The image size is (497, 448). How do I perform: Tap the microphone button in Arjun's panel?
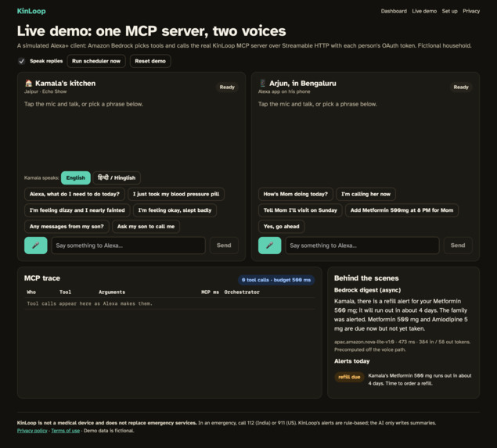click(x=270, y=246)
